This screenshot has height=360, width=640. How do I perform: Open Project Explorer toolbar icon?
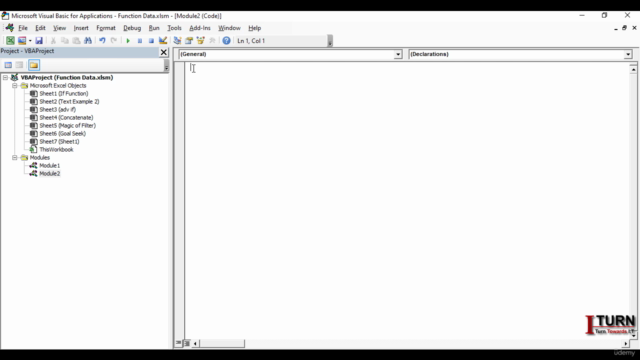(x=177, y=40)
